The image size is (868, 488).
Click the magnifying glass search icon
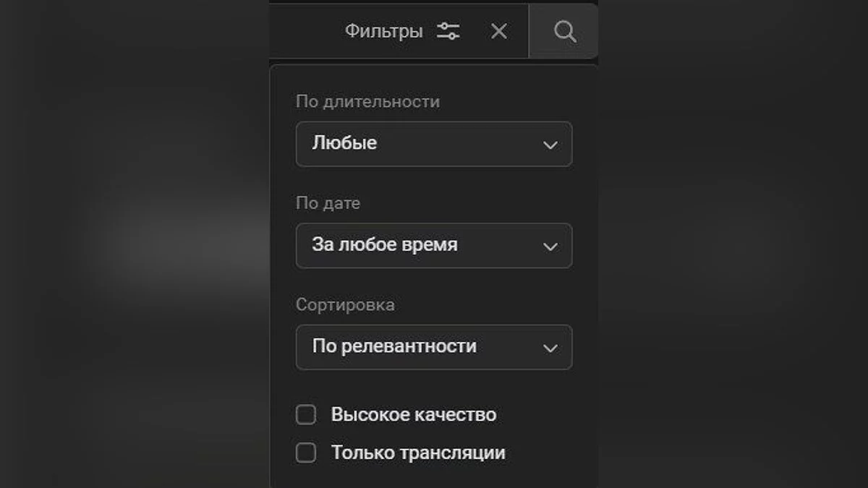(564, 31)
